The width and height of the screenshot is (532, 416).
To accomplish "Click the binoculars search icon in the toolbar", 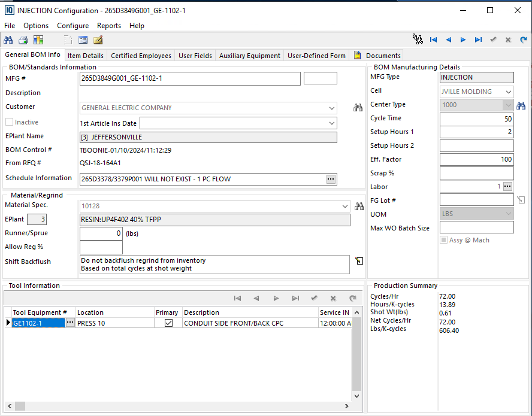I will pyautogui.click(x=8, y=40).
